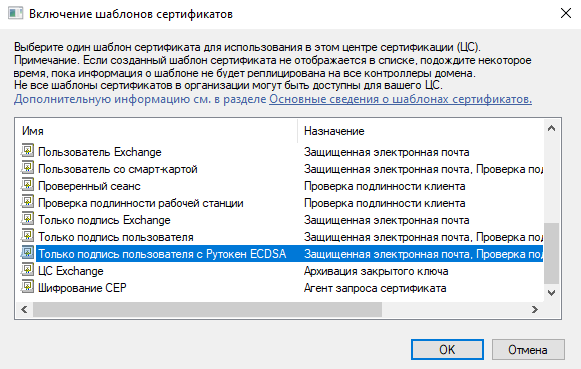Click the dialog icon in the title bar
Screen dimensions: 581x369
pos(16,14)
